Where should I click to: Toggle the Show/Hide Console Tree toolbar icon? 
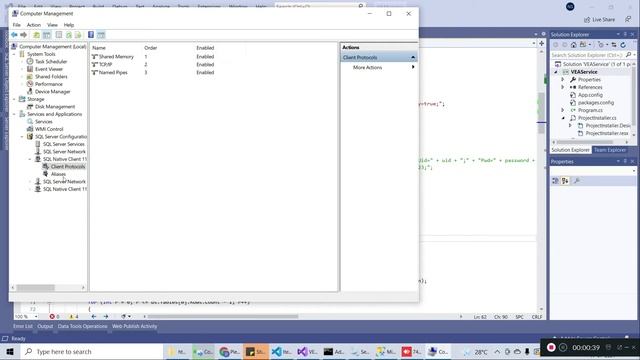47,35
